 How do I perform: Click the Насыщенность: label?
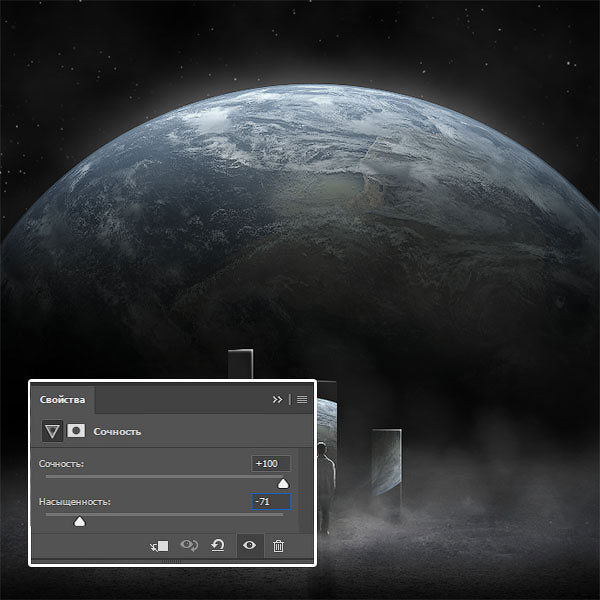tap(75, 502)
